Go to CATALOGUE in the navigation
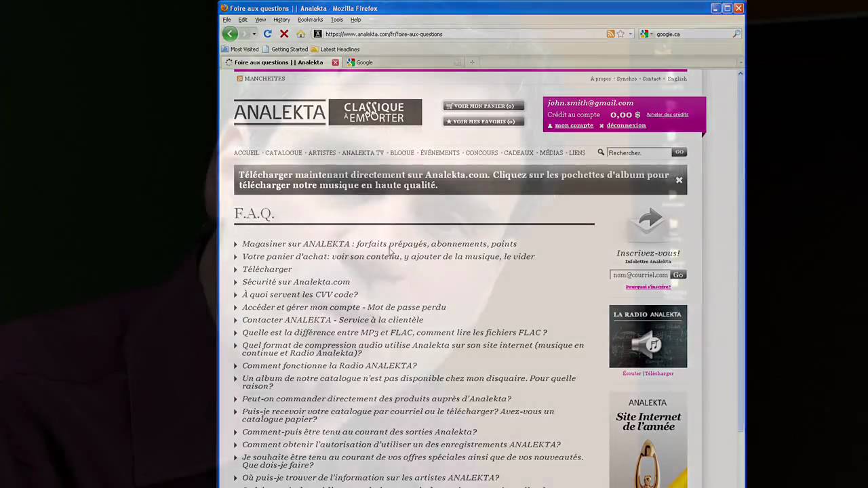868x488 pixels. (x=283, y=153)
